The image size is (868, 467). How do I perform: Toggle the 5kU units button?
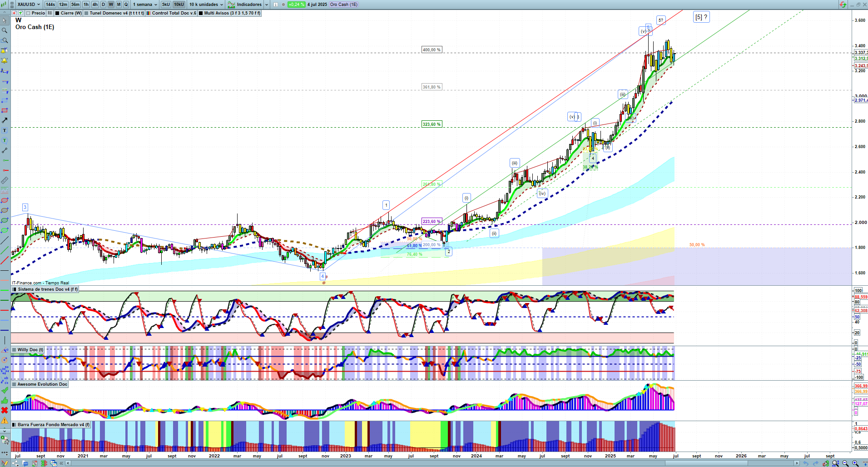point(166,5)
